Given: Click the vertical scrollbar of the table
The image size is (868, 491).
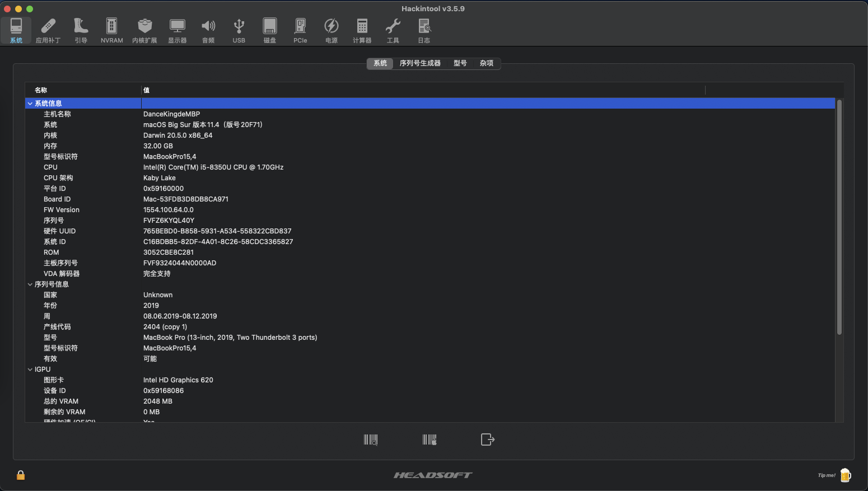Looking at the screenshot, I should tap(839, 217).
